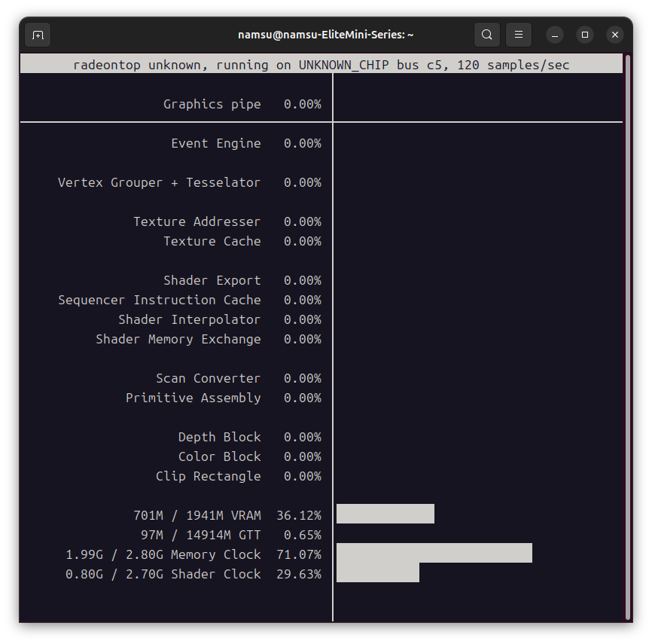Open the hamburger main menu
Screen dimensions: 652x644
[x=519, y=35]
